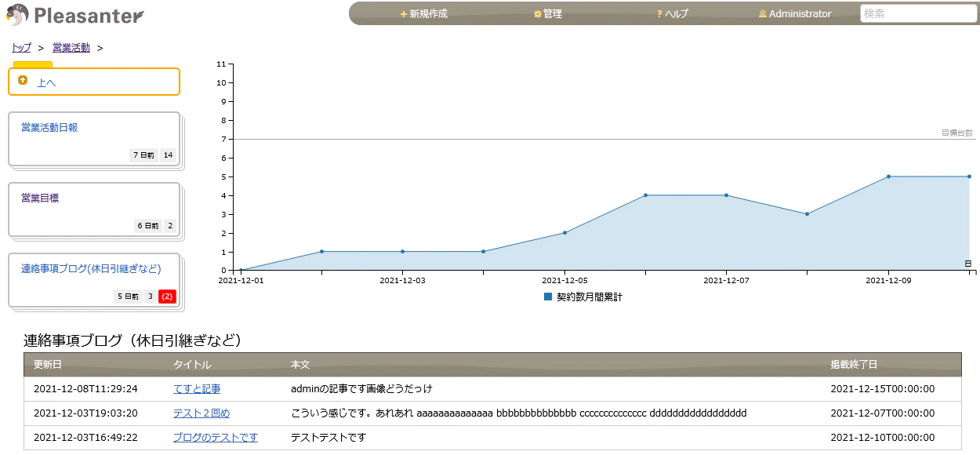Go to トップ breadcrumb link
980x455 pixels.
click(21, 48)
